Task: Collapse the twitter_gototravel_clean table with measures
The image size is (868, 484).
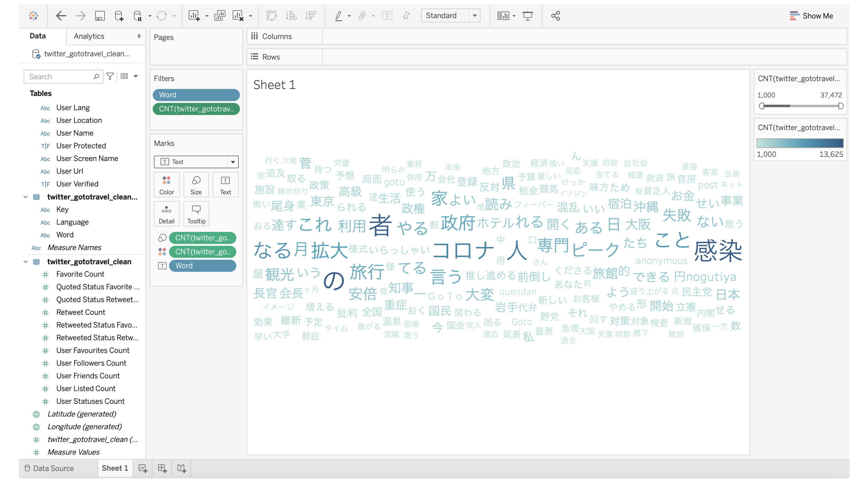Action: 26,262
